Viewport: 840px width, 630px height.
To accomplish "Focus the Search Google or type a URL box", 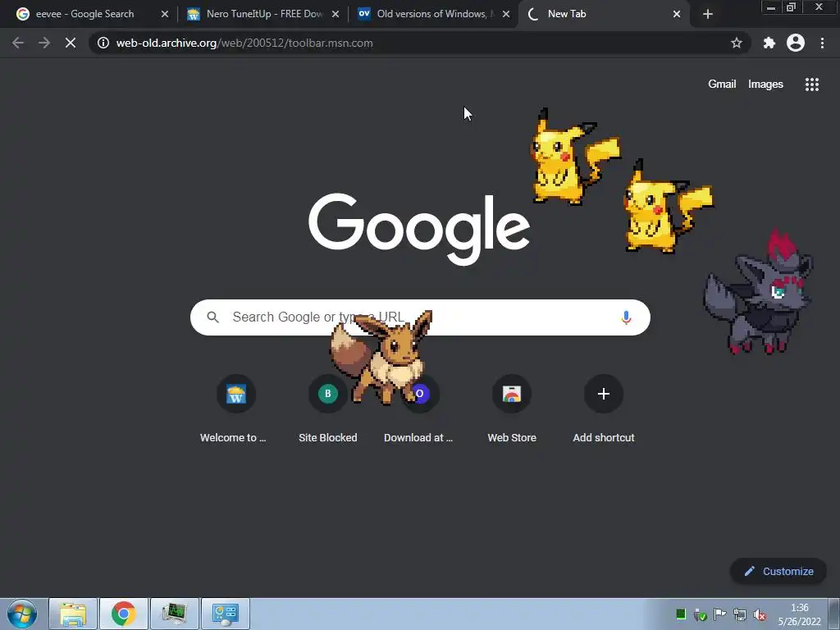I will [x=420, y=317].
